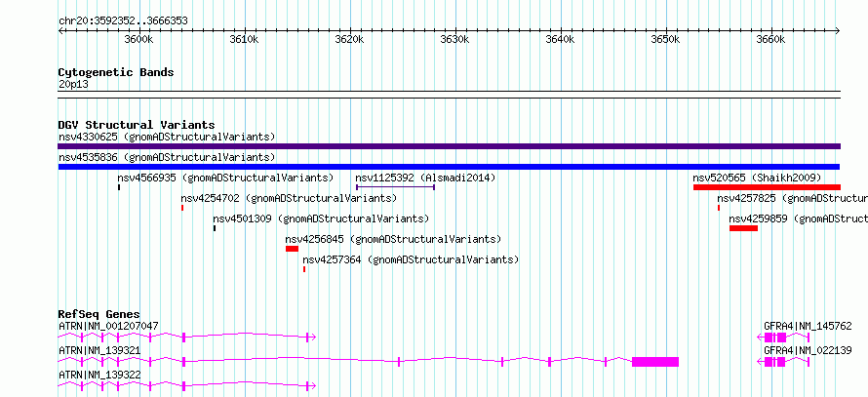
Task: Click the 3660k ruler tick label
Action: click(771, 40)
